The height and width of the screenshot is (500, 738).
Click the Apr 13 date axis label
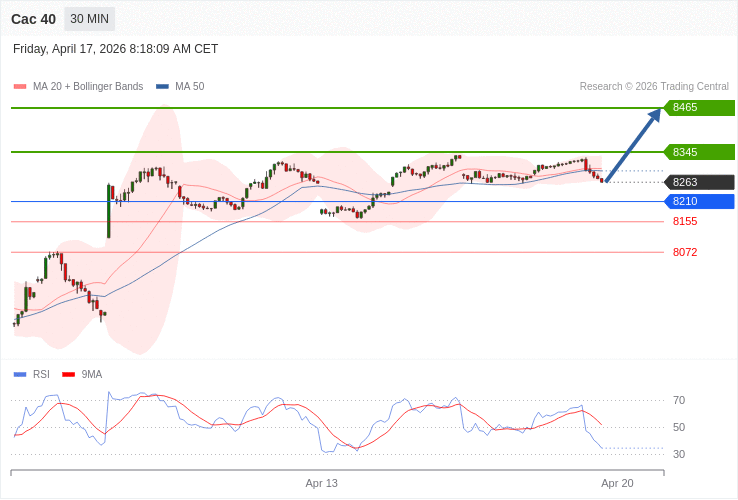(322, 483)
